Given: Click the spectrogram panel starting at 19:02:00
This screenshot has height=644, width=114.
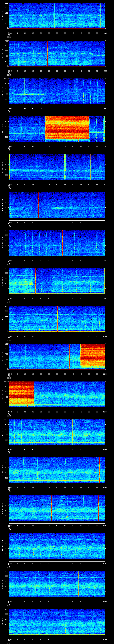Looking at the screenshot, I should pyautogui.click(x=57, y=54).
